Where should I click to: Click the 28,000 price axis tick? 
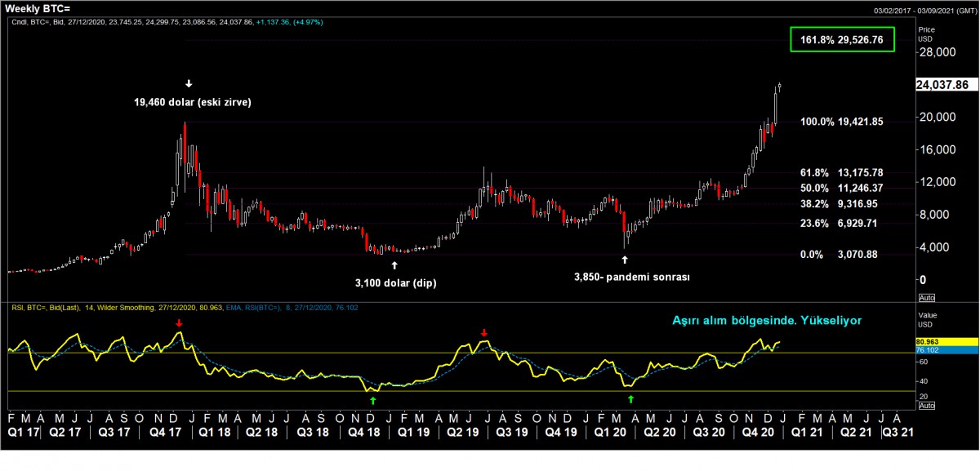936,52
